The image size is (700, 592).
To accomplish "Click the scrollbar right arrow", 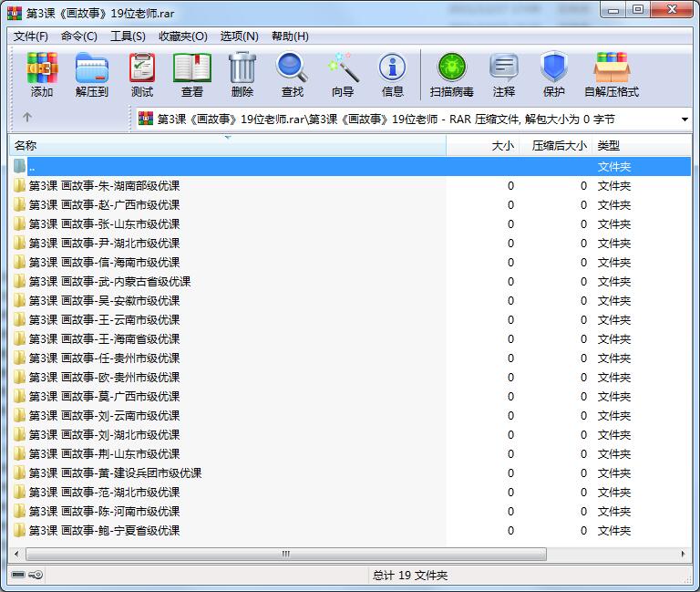I will click(683, 554).
